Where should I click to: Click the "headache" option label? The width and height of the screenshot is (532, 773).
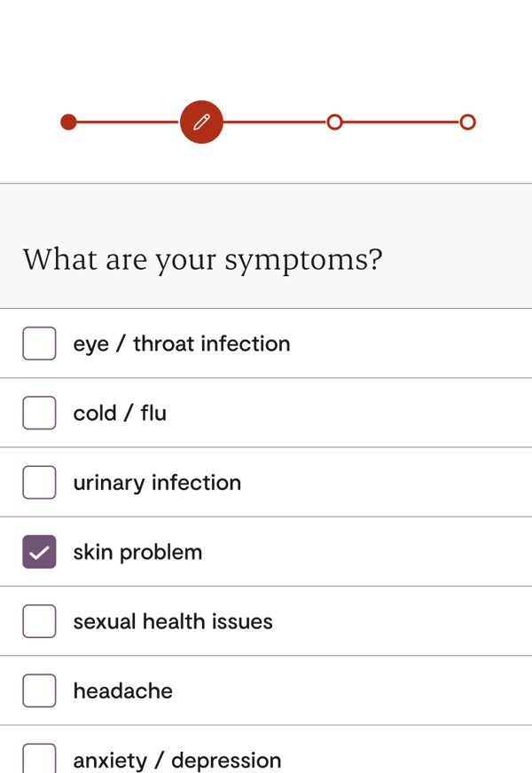pos(122,690)
